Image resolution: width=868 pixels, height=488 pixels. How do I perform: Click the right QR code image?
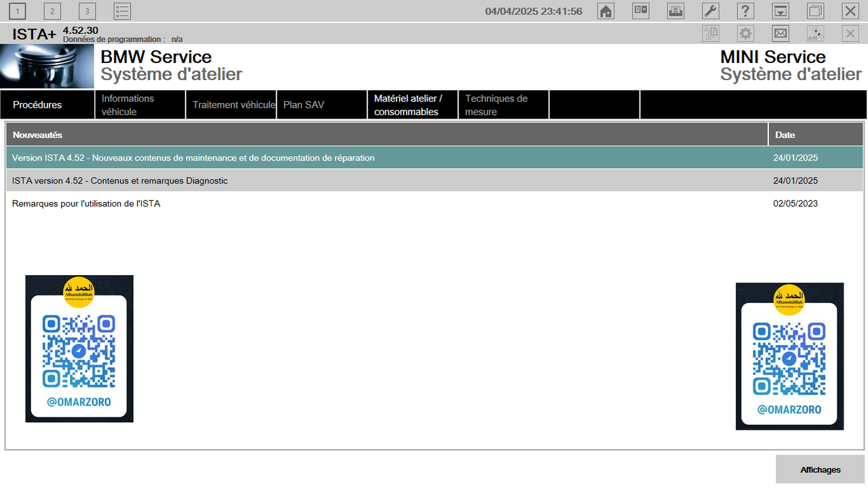(790, 357)
